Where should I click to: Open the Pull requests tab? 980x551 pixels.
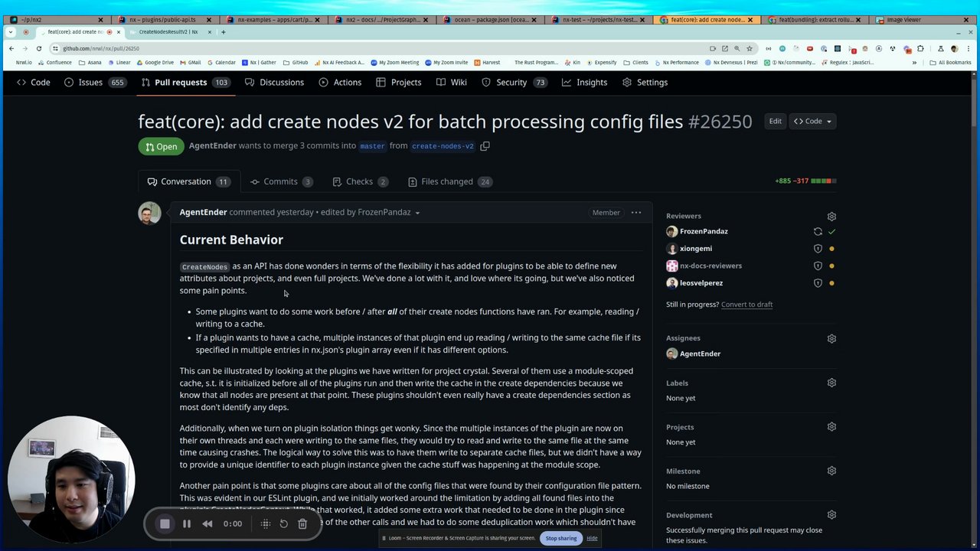(x=185, y=82)
